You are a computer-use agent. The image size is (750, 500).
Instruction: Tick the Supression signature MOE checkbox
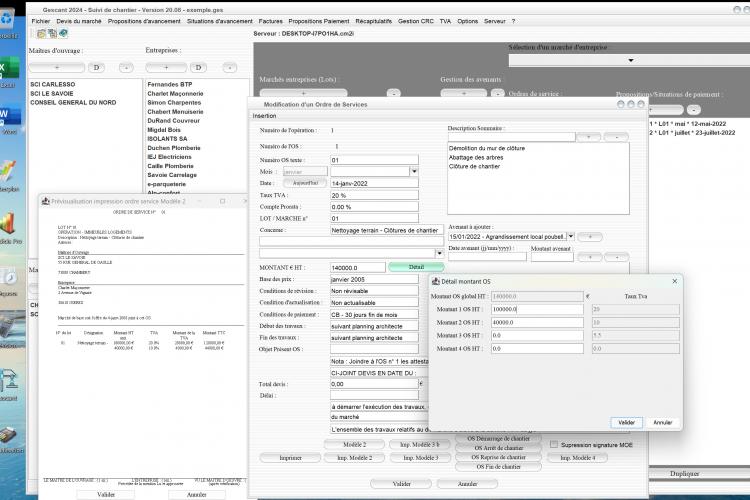tap(553, 445)
